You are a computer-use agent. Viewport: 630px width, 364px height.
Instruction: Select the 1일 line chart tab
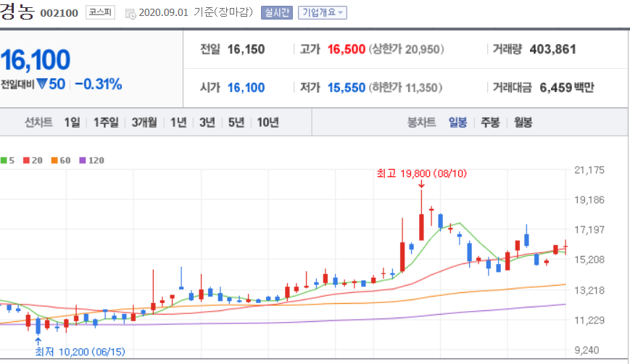click(x=72, y=122)
